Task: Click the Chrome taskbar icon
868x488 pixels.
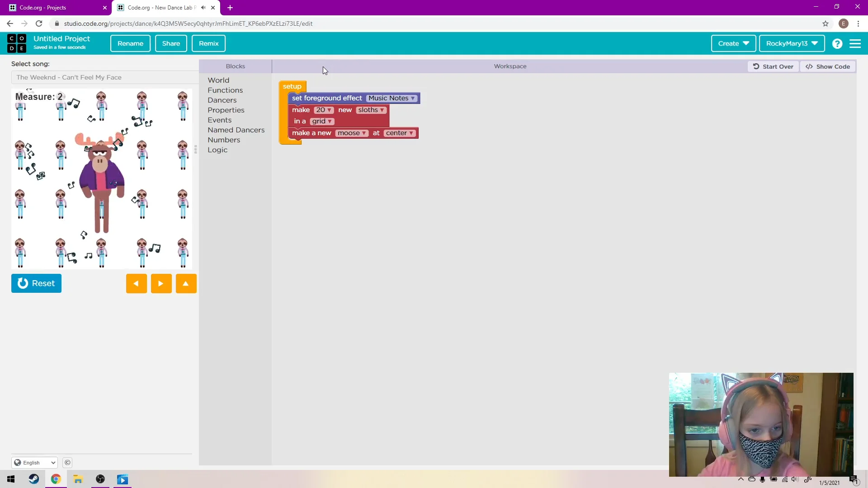Action: tap(56, 480)
